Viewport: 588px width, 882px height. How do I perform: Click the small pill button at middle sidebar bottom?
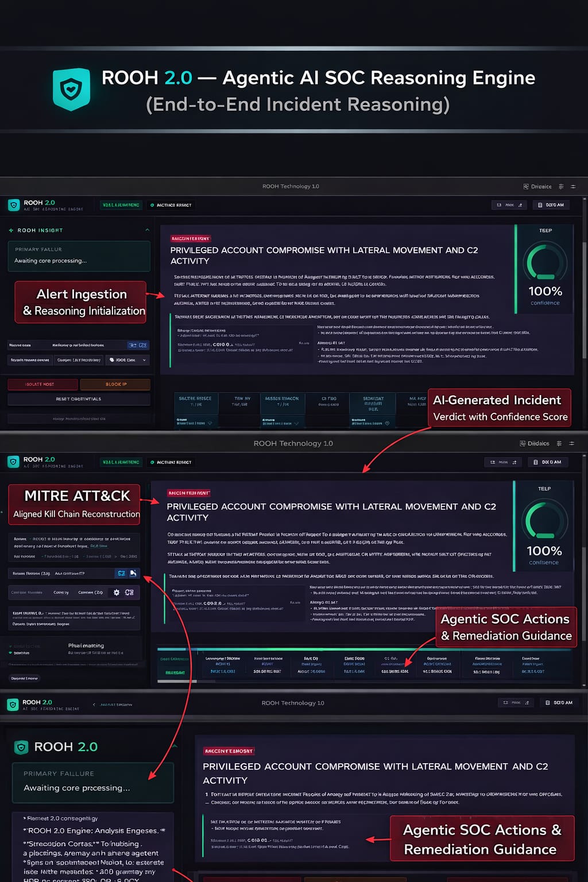(x=24, y=679)
